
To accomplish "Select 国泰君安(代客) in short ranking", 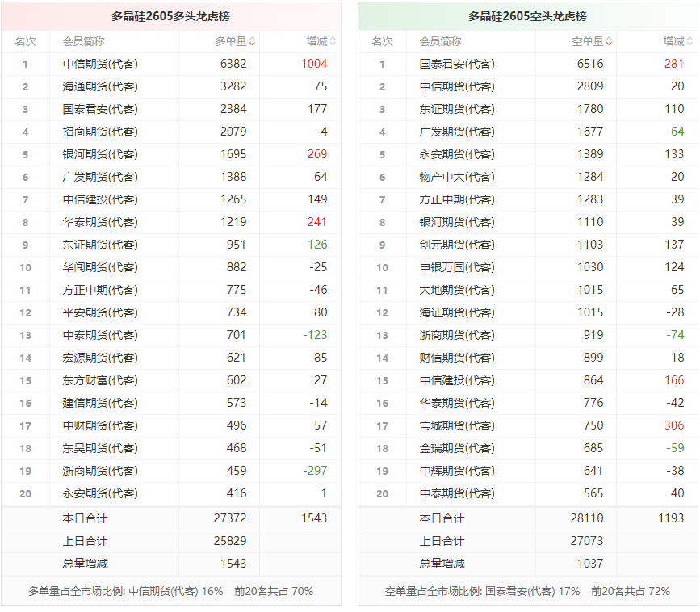I will click(457, 64).
